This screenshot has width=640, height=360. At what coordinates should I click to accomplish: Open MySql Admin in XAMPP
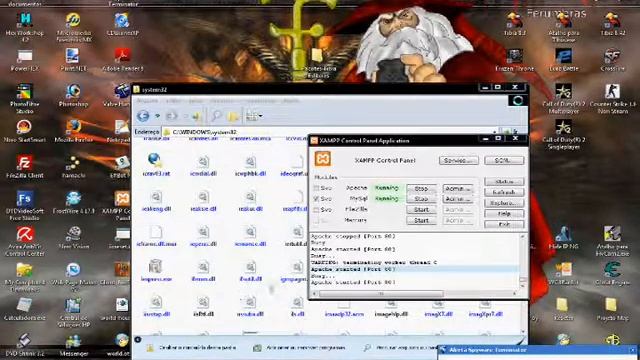tap(458, 199)
